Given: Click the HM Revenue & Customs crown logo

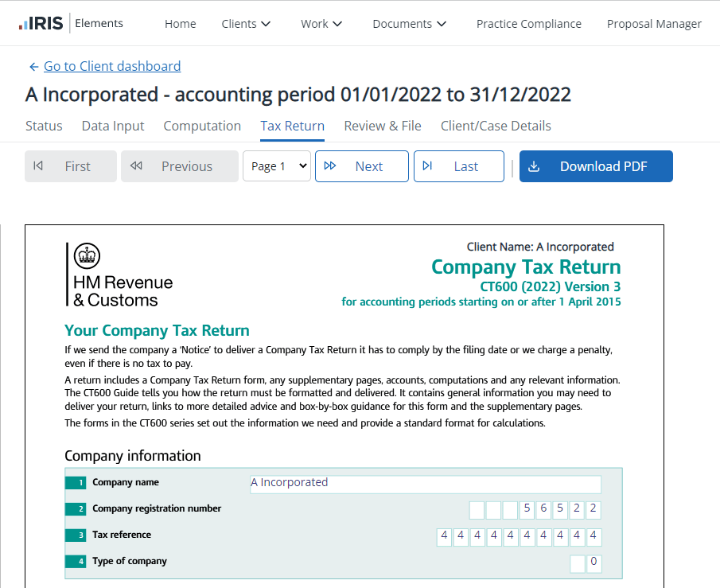Looking at the screenshot, I should (x=86, y=256).
